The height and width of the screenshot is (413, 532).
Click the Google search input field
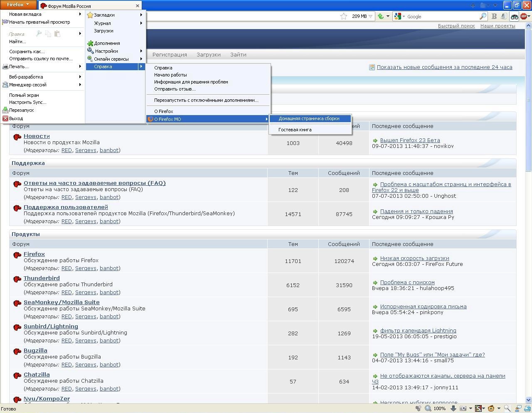[x=442, y=17]
